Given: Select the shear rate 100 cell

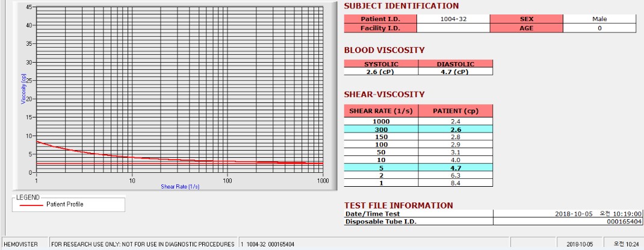Looking at the screenshot, I should tap(381, 145).
